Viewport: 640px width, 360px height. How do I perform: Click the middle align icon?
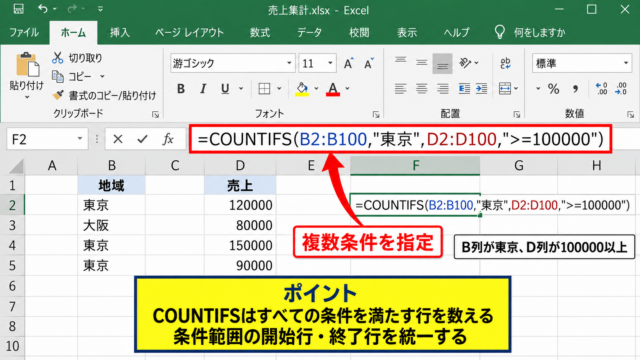click(x=422, y=63)
